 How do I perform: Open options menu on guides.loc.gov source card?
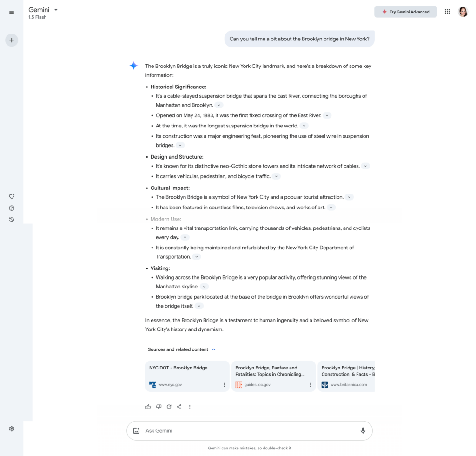point(310,385)
